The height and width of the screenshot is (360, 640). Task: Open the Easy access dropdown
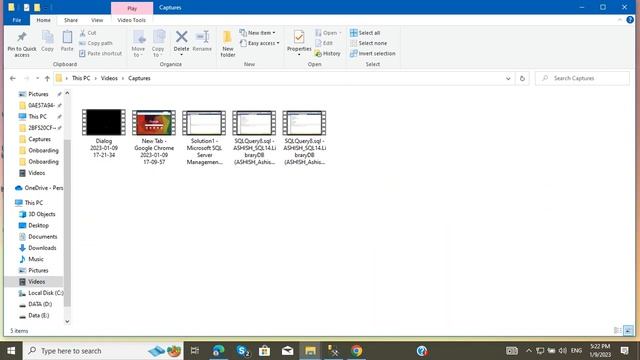260,43
